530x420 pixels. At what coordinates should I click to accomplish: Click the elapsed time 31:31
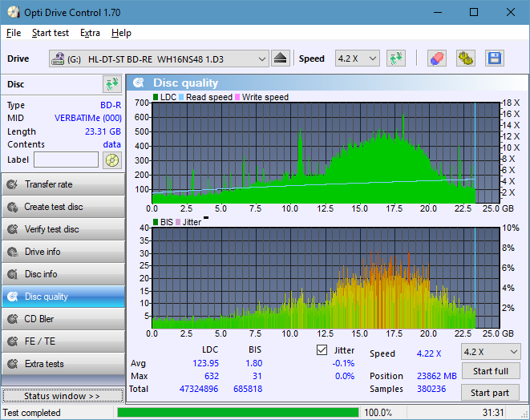(493, 413)
